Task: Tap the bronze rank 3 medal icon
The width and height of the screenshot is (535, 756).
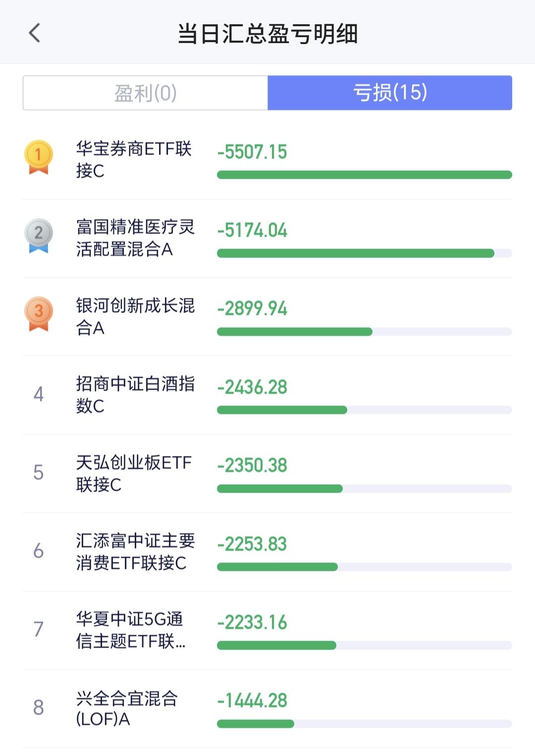Action: [x=39, y=314]
